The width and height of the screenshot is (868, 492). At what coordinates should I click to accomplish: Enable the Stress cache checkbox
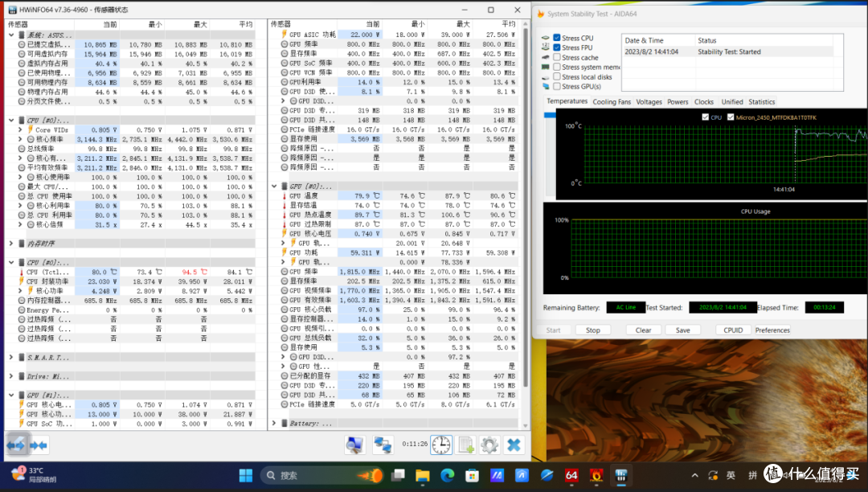pyautogui.click(x=557, y=57)
